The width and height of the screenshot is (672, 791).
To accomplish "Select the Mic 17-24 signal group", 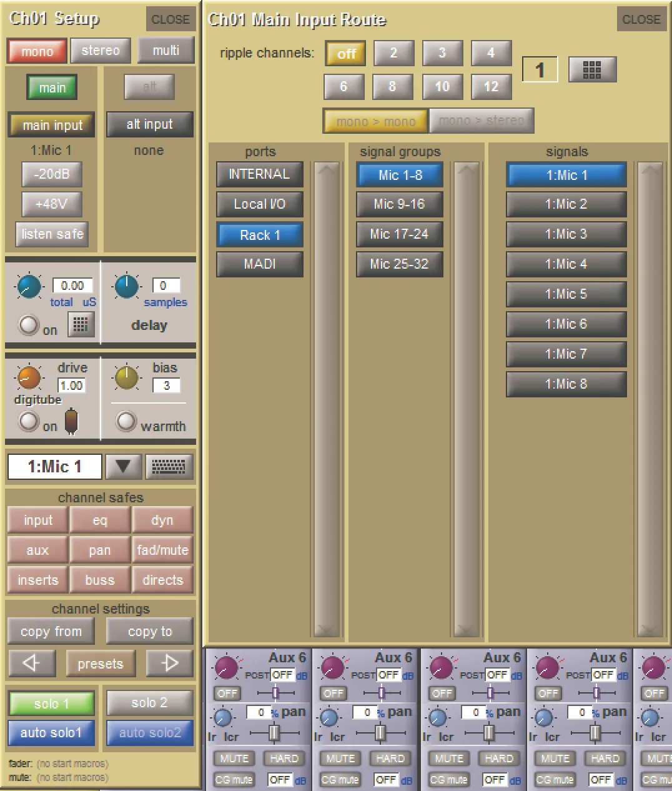I will point(400,234).
